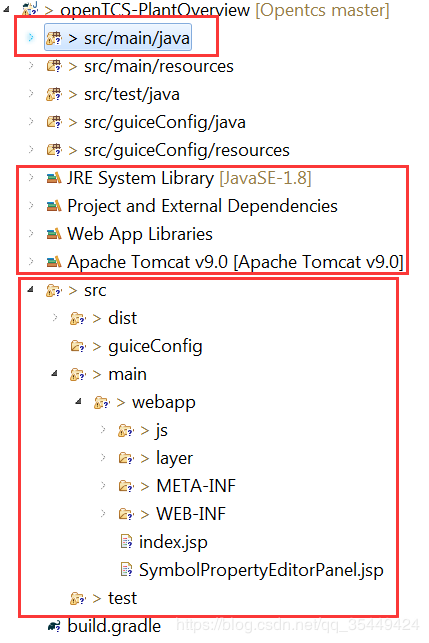Viewport: 429px width, 643px height.
Task: Click the Web App Libraries icon
Action: pyautogui.click(x=54, y=234)
